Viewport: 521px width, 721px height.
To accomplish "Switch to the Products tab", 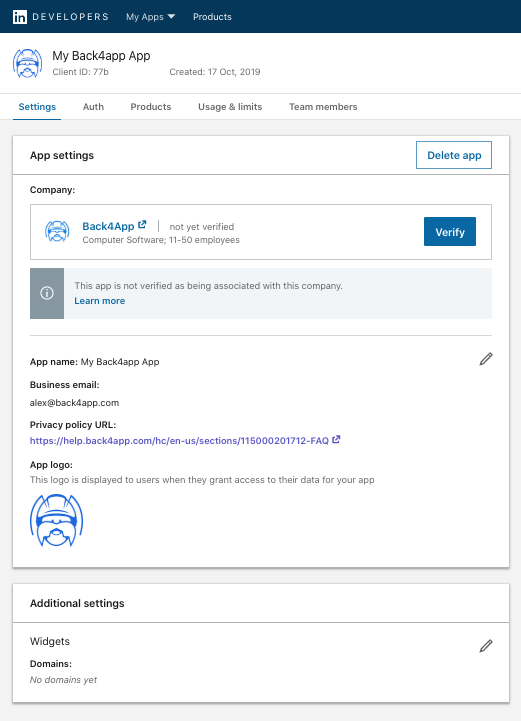I will (151, 107).
